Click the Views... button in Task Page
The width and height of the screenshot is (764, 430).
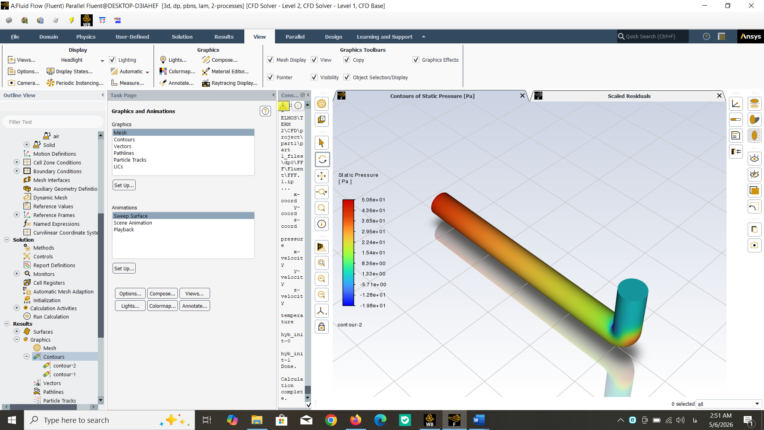click(194, 294)
